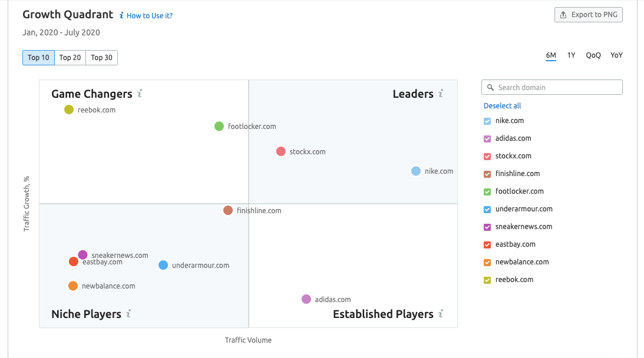
Task: Click Deselect all to clear domains
Action: pyautogui.click(x=502, y=105)
